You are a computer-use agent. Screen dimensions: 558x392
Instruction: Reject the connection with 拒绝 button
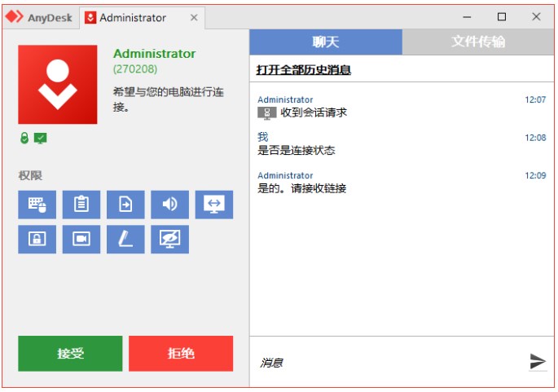coord(181,353)
